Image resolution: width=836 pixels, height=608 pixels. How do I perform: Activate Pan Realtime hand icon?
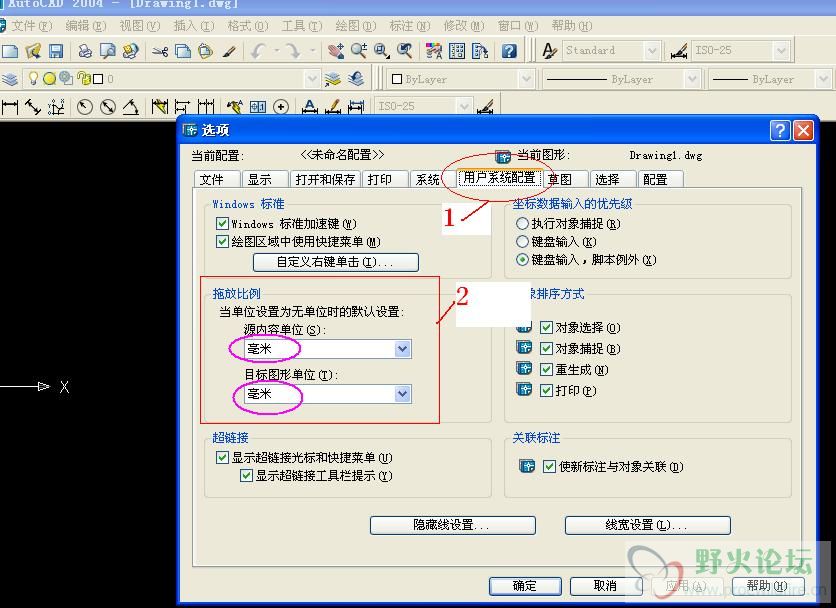[x=335, y=51]
